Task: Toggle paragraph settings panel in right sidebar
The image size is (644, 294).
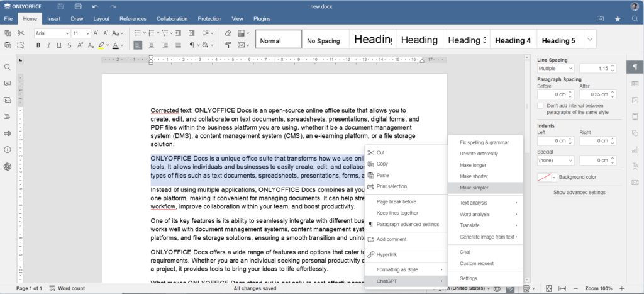Action: 635,67
